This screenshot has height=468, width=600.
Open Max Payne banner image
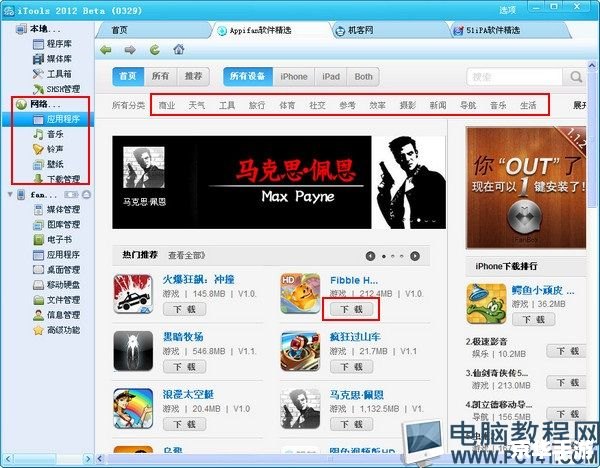pos(279,182)
